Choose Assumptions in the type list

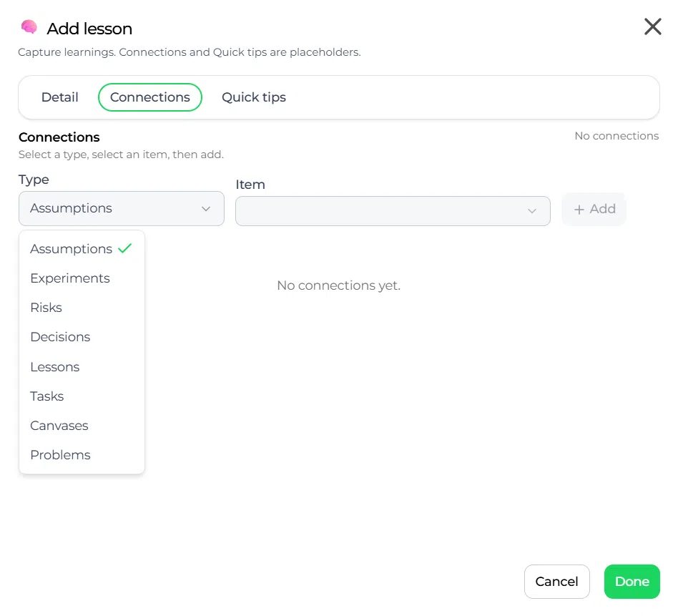click(x=82, y=249)
